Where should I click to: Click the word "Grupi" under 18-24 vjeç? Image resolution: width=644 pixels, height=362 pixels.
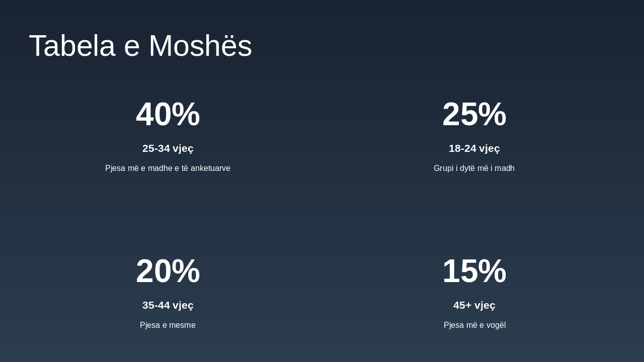click(x=444, y=168)
